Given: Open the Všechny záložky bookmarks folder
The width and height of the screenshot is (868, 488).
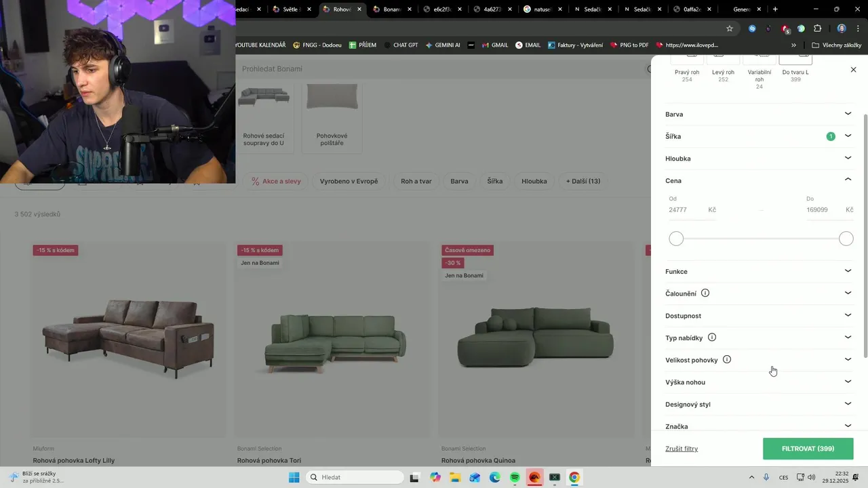Looking at the screenshot, I should 836,45.
